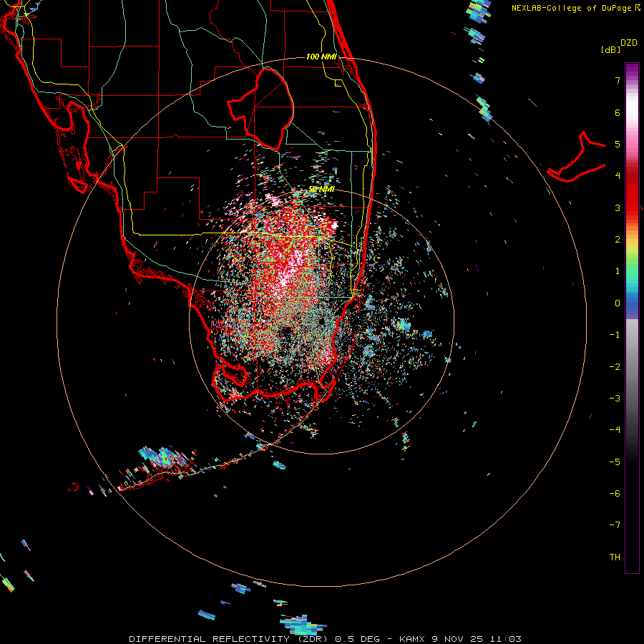Click the DZD [dB] color scale title
This screenshot has height=644, width=644.
[619, 46]
